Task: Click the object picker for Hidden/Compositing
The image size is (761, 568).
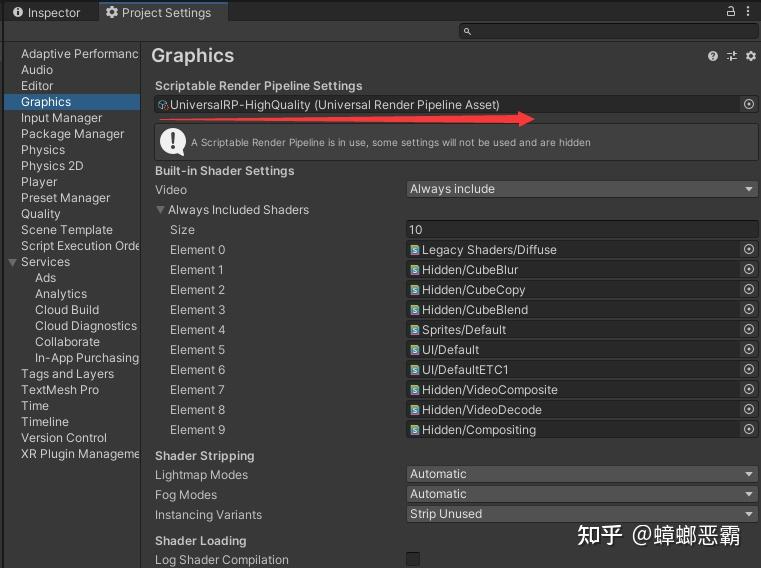Action: (749, 429)
